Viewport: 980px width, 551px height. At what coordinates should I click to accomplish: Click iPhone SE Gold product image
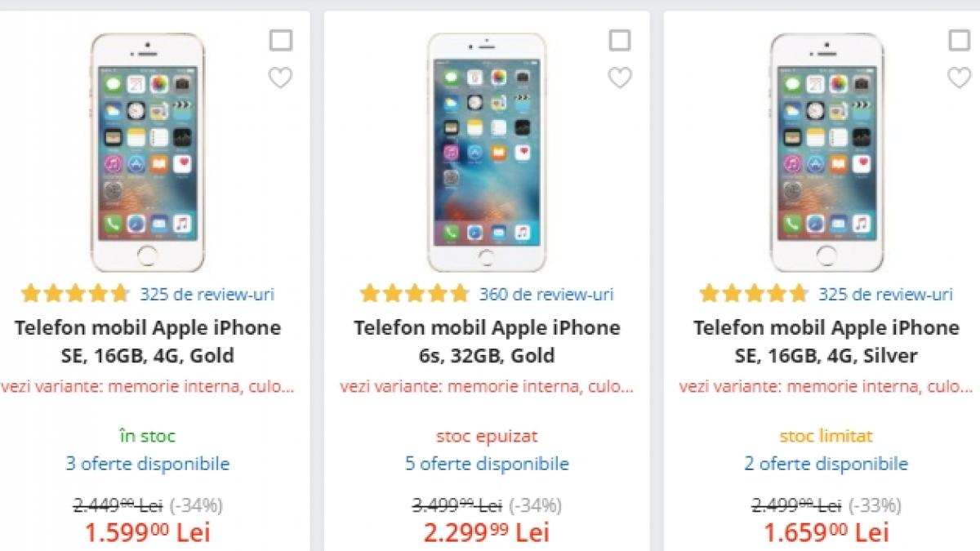pyautogui.click(x=148, y=153)
